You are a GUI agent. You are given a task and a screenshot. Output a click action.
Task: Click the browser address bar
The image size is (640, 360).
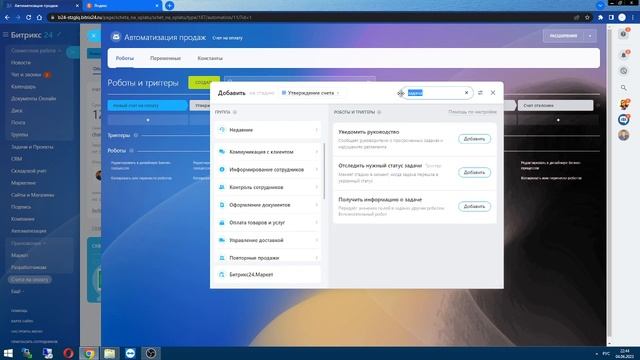(x=310, y=18)
